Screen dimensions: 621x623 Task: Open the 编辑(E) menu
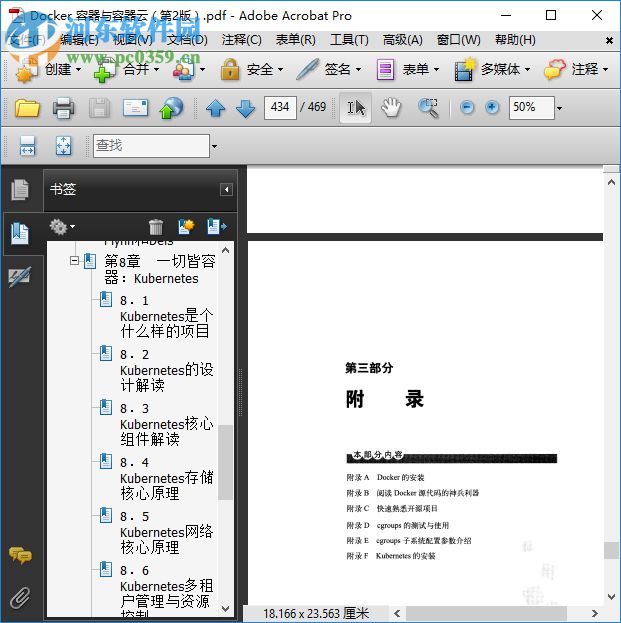pos(79,40)
